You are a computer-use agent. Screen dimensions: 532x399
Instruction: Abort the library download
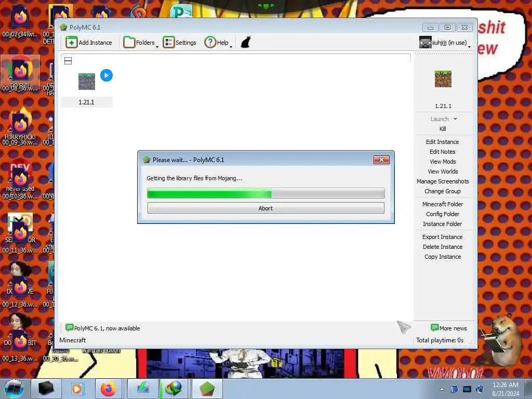pos(265,208)
